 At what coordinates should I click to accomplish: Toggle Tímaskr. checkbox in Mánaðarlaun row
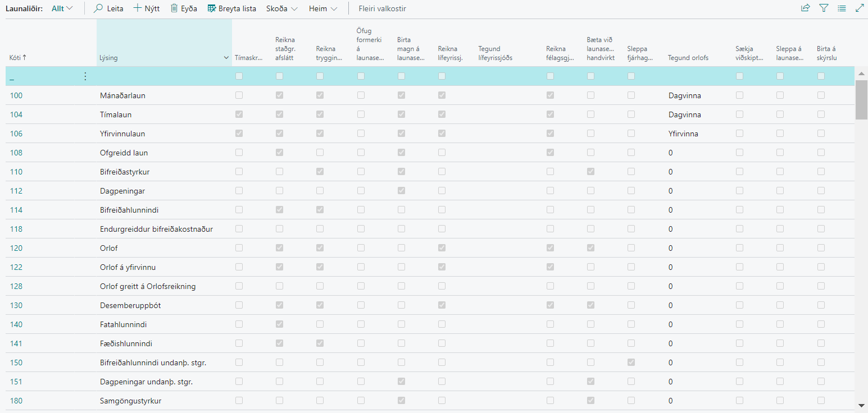pos(239,95)
